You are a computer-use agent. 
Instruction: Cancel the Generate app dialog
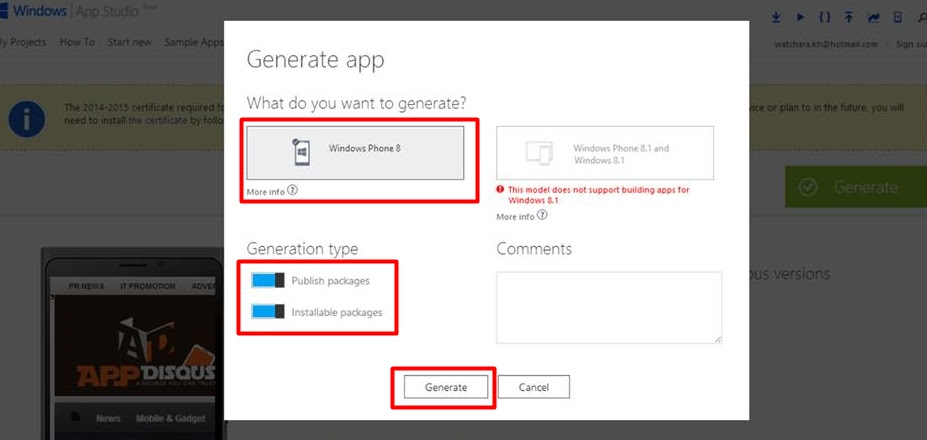534,387
